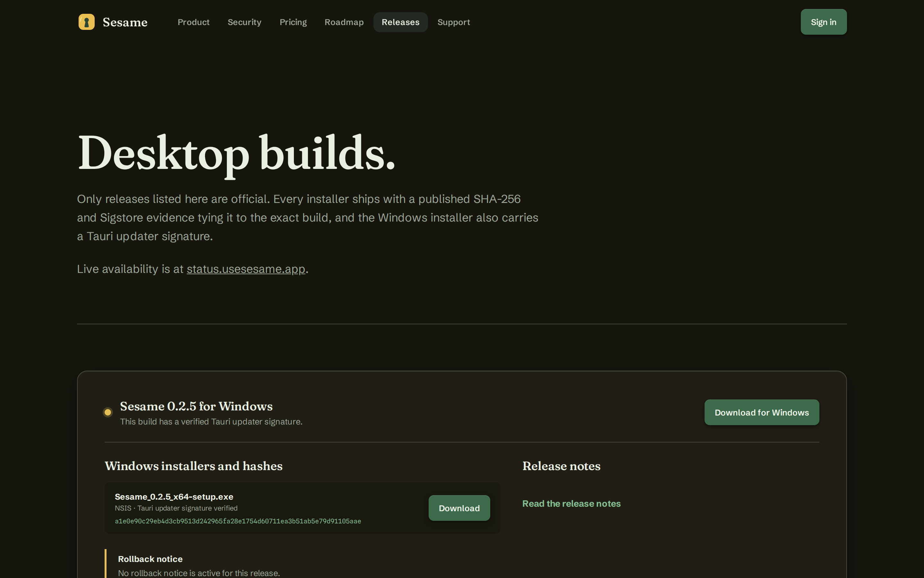The height and width of the screenshot is (578, 924).
Task: Click the Sesame_0.2.5_x64-setup.exe file name
Action: [x=174, y=496]
